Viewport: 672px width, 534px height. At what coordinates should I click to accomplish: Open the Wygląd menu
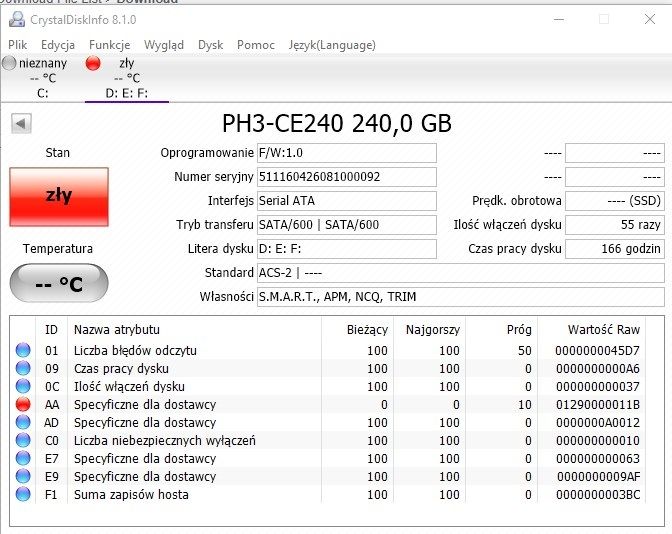164,45
